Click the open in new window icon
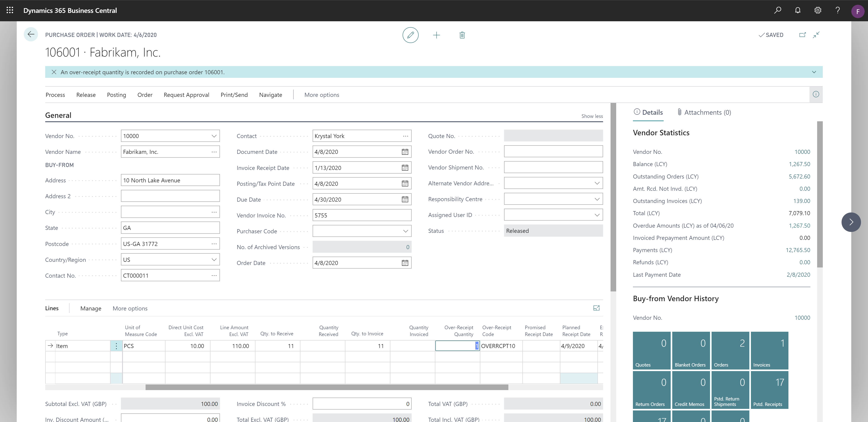 pos(802,35)
